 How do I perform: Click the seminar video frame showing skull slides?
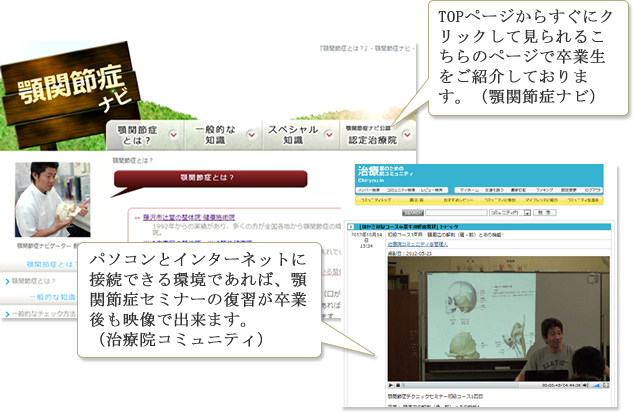pos(499,319)
